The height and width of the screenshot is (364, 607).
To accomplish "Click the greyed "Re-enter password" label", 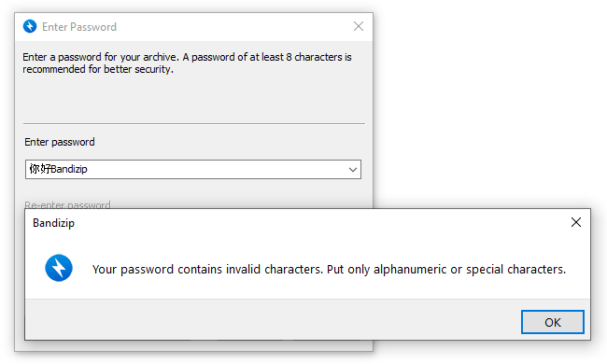I will point(67,204).
